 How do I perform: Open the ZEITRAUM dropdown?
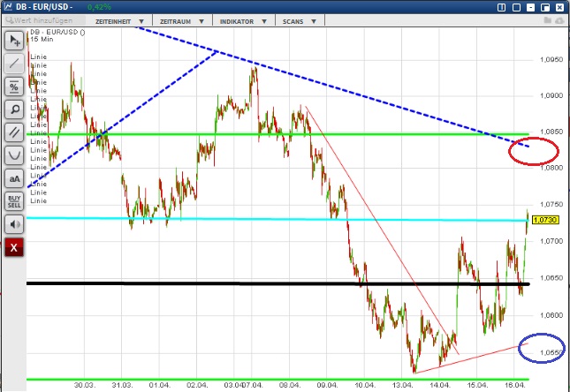(x=182, y=21)
